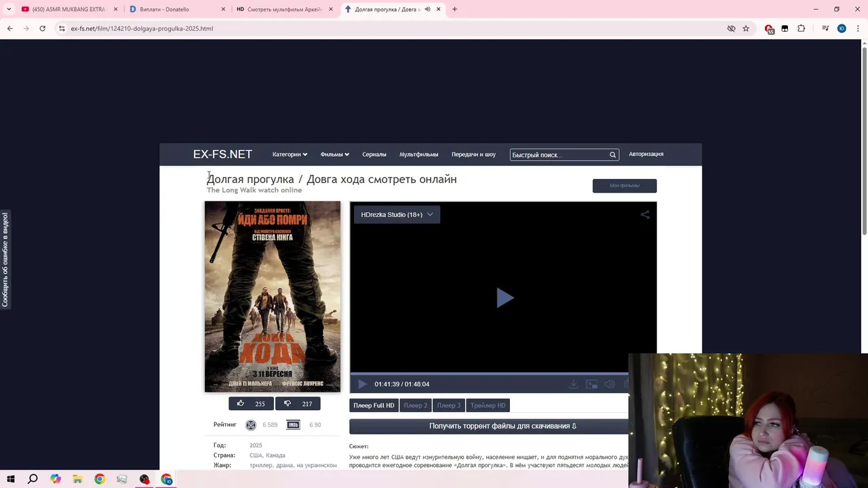This screenshot has height=488, width=868.
Task: Open new tab with plus button
Action: click(454, 9)
